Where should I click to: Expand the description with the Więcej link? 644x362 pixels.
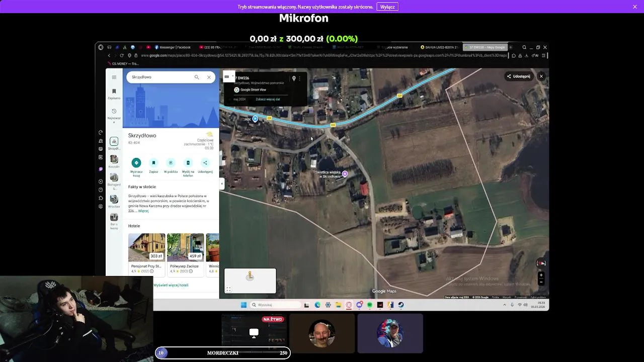[143, 211]
